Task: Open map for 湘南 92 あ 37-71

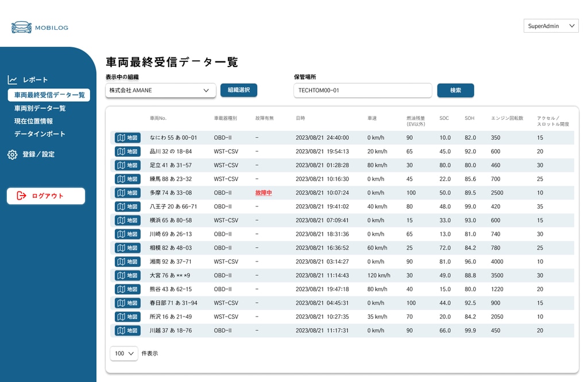Action: pos(127,262)
